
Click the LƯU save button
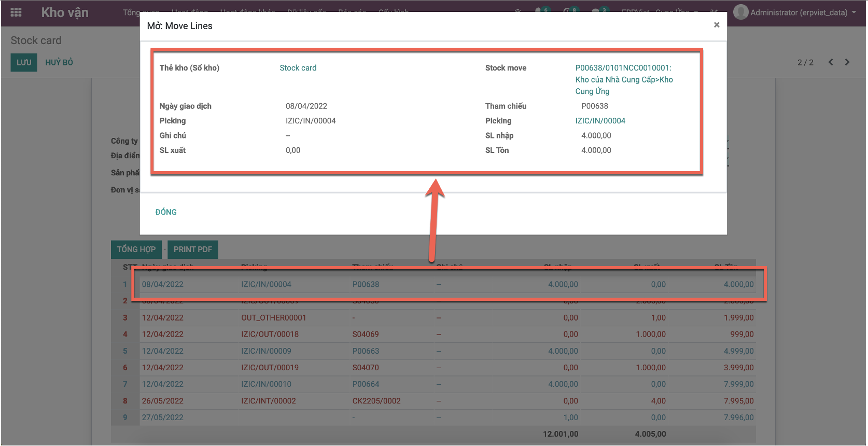coord(24,62)
